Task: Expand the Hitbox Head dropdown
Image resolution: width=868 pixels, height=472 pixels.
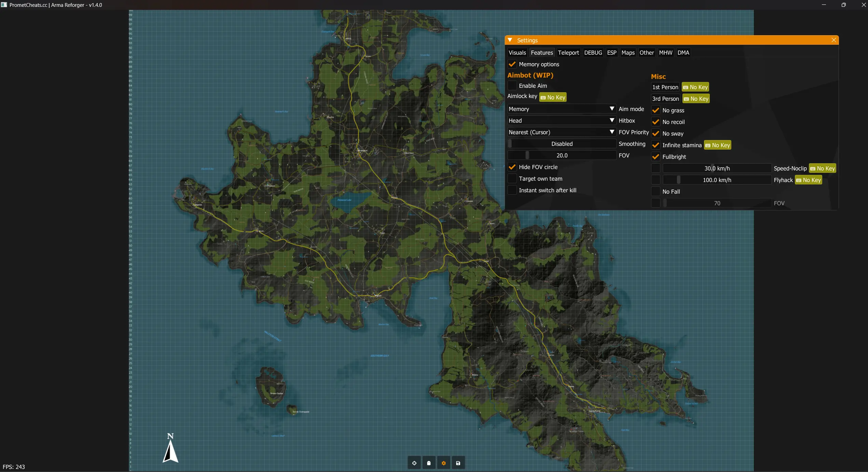Action: click(561, 121)
